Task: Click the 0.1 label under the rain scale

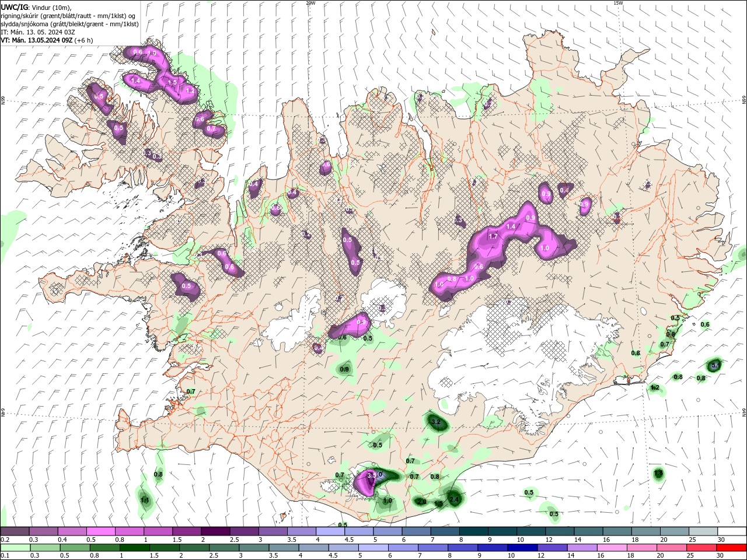Action: (x=5, y=556)
